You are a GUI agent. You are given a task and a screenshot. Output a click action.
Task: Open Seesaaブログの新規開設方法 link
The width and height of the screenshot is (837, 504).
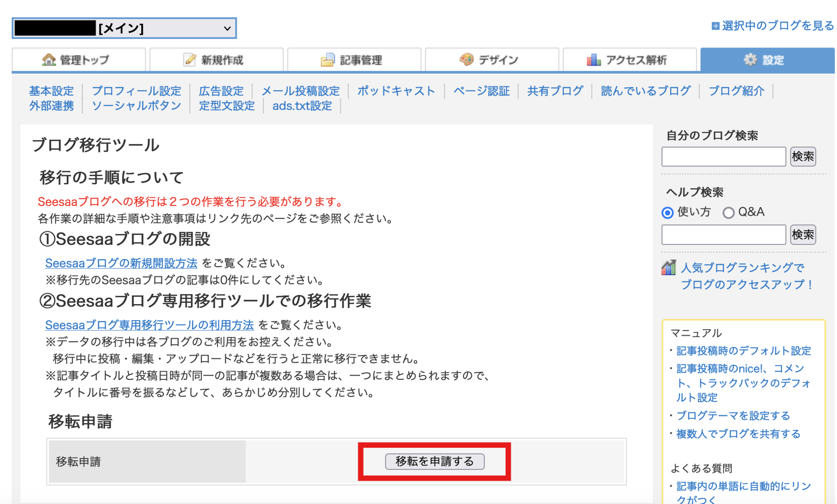[121, 263]
